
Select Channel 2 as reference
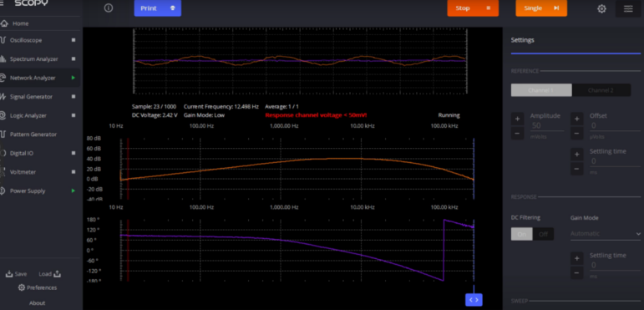[x=601, y=90]
